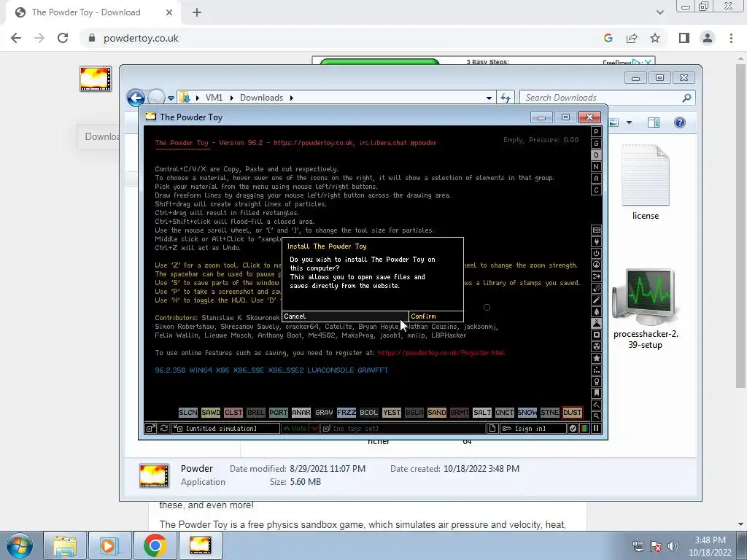
Task: Select the SNOW element swatch
Action: click(527, 413)
